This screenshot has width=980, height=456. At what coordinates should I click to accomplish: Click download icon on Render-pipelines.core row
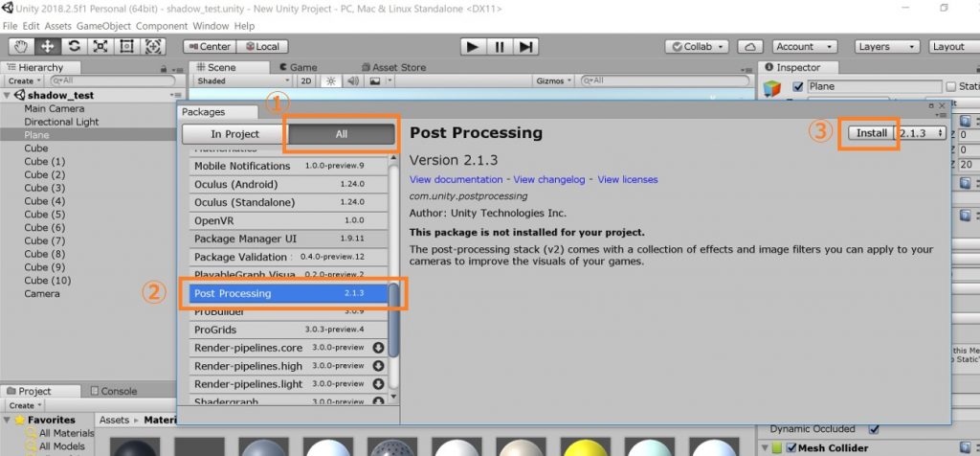coord(378,348)
